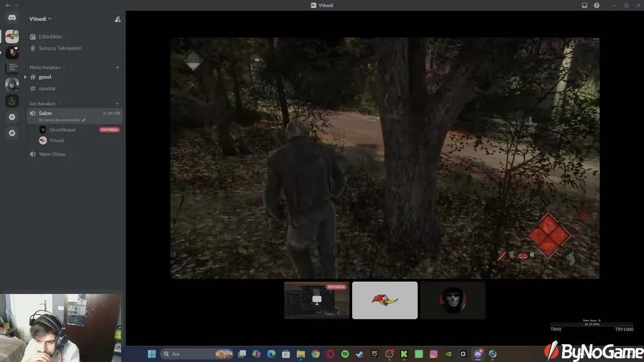Select VVoodi user in the Salon channel
Viewport: 644px width, 362px height.
pos(56,141)
